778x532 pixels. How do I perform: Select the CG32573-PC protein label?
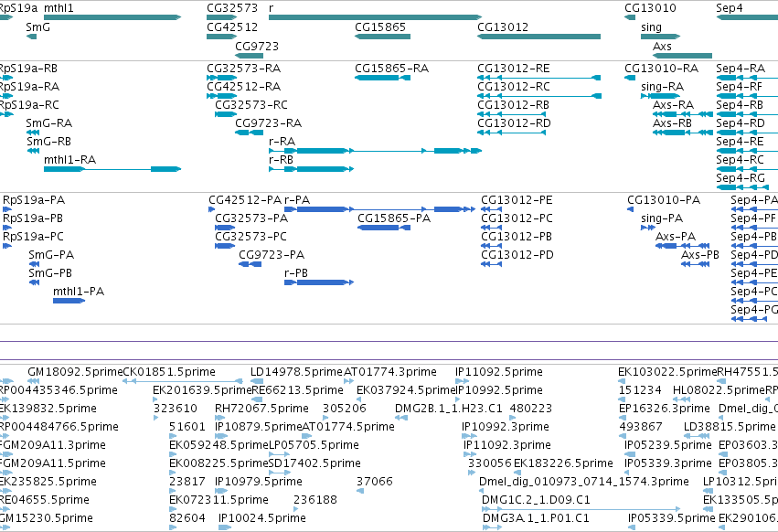click(251, 237)
